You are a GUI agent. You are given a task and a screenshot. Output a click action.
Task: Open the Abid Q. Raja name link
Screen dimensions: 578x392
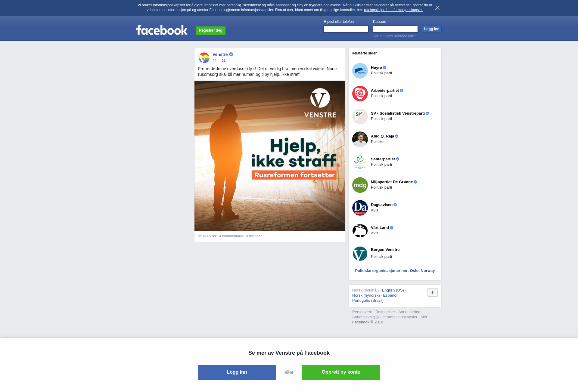382,136
